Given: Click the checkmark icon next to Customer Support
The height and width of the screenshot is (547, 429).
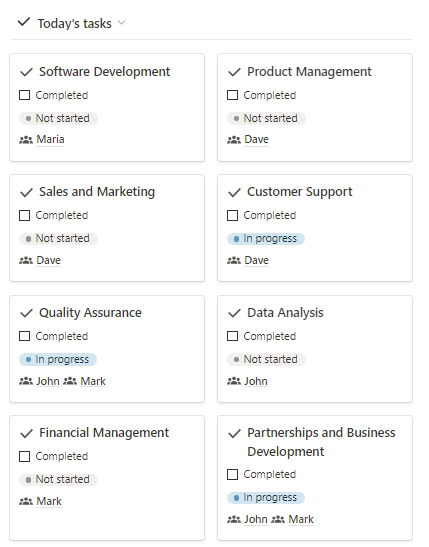Looking at the screenshot, I should click(x=234, y=193).
